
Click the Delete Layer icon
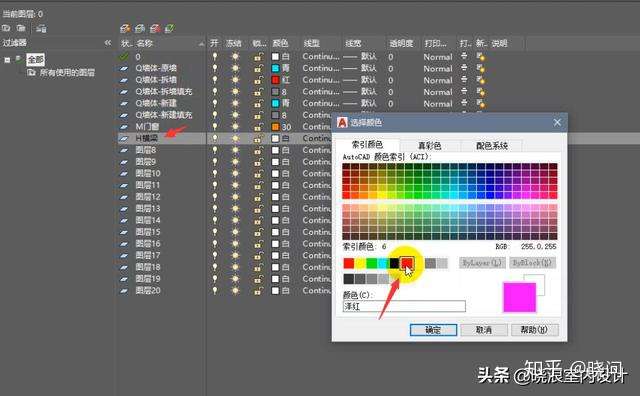pos(155,29)
